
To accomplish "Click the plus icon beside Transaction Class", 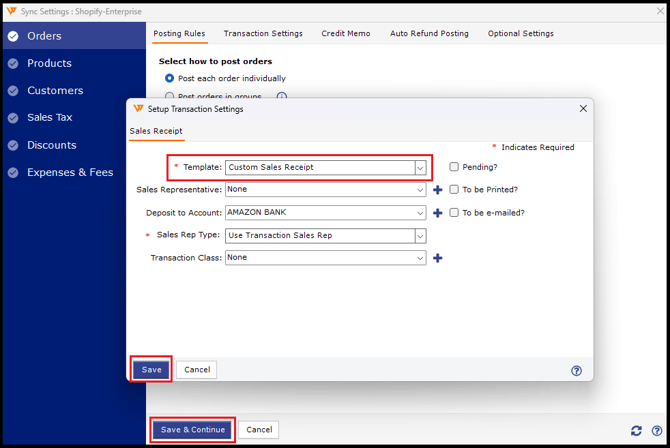I will [438, 258].
